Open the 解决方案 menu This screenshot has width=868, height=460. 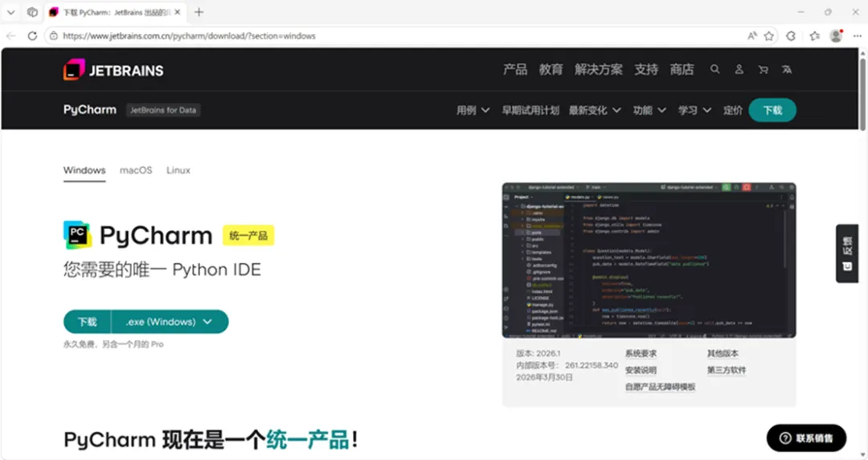[x=599, y=69]
